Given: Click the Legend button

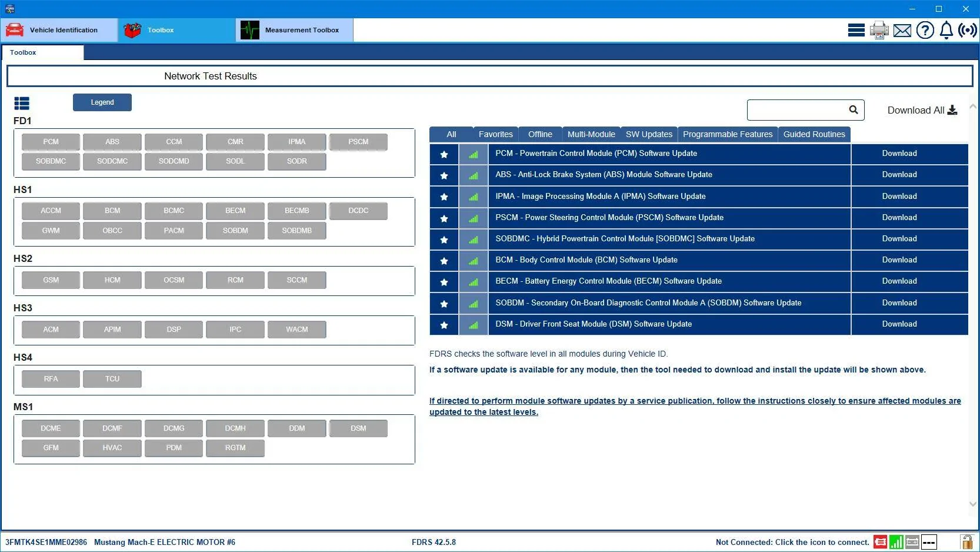Looking at the screenshot, I should coord(102,102).
